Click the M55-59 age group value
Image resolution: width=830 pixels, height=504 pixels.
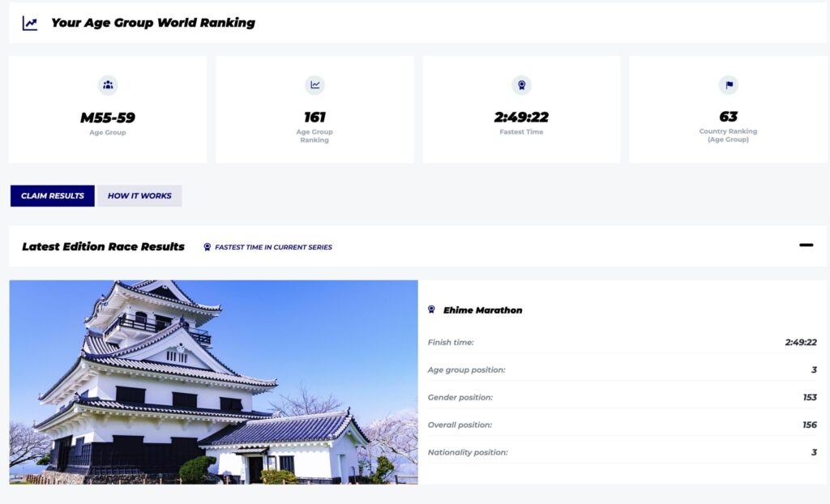108,117
